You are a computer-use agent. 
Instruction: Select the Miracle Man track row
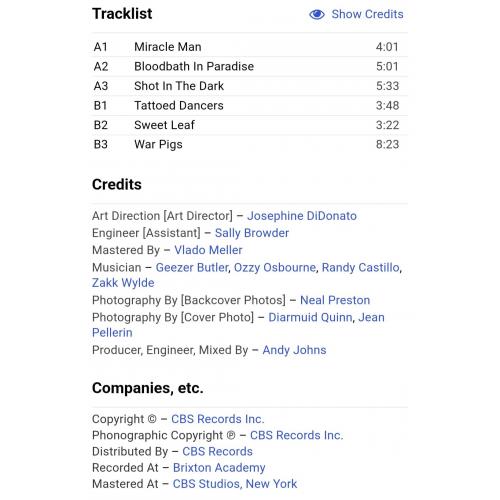(250, 47)
